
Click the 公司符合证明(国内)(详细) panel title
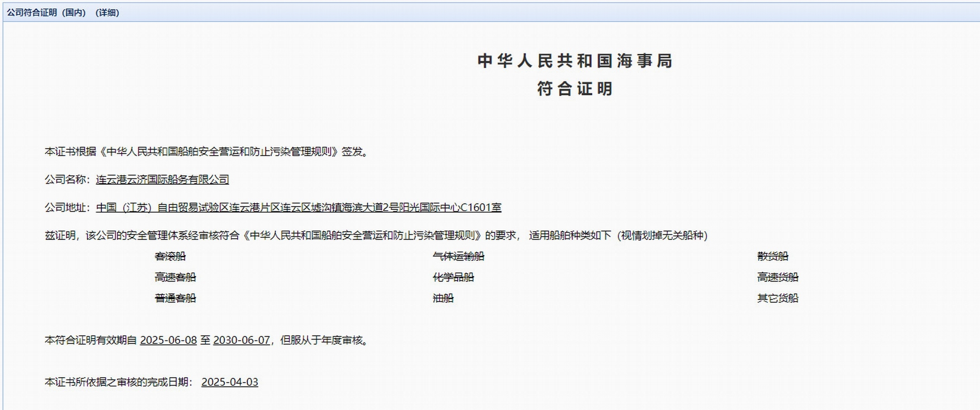click(63, 13)
